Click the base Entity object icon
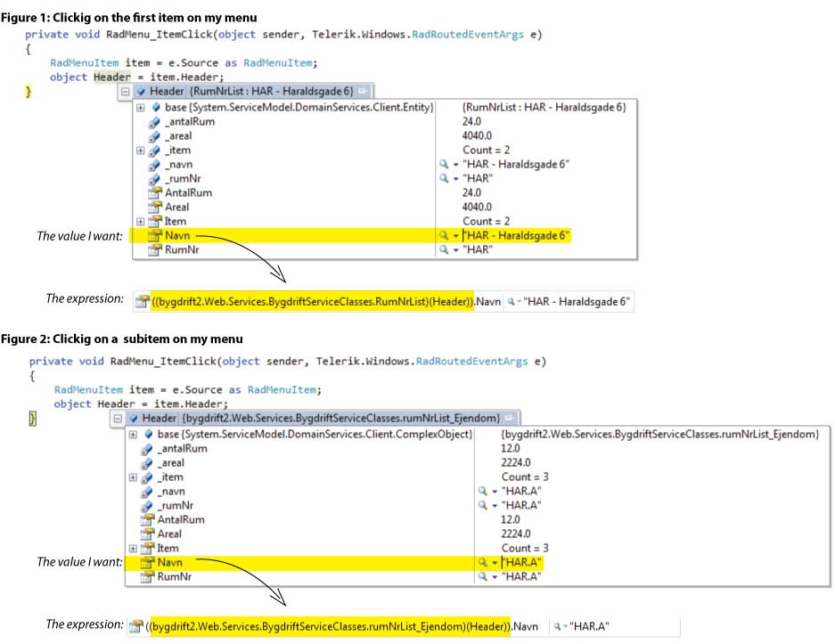The image size is (835, 644). [155, 108]
